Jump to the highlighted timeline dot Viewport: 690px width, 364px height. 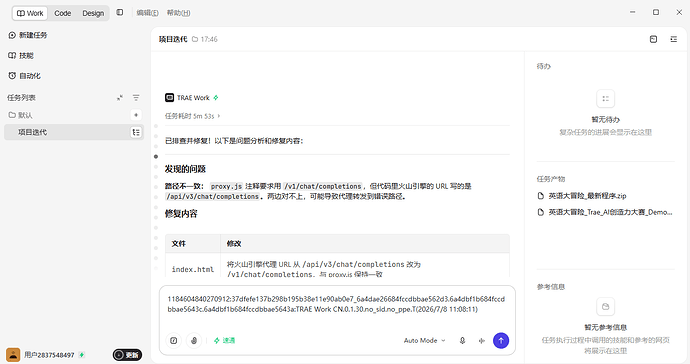point(156,156)
